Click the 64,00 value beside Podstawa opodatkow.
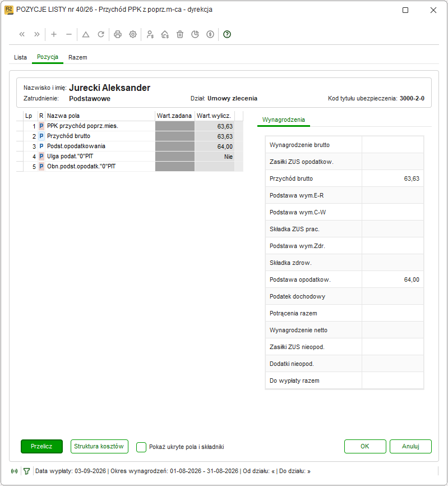 [x=412, y=279]
